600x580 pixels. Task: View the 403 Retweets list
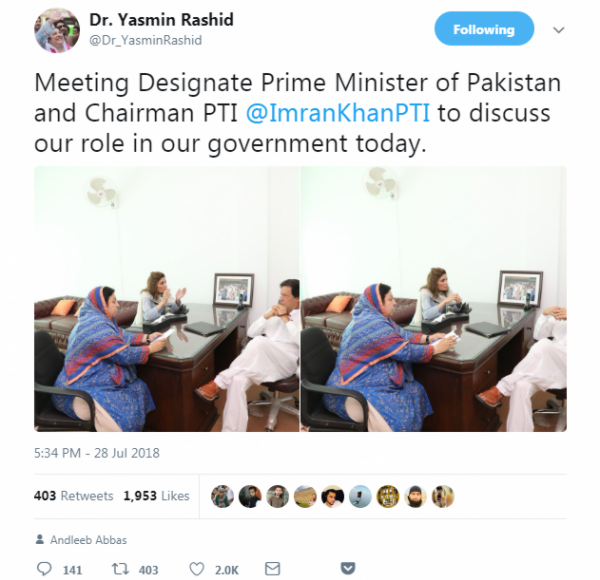[x=73, y=496]
